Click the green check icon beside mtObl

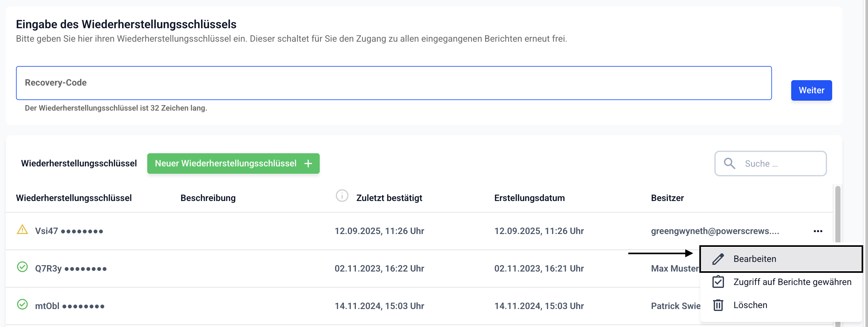[x=22, y=304]
